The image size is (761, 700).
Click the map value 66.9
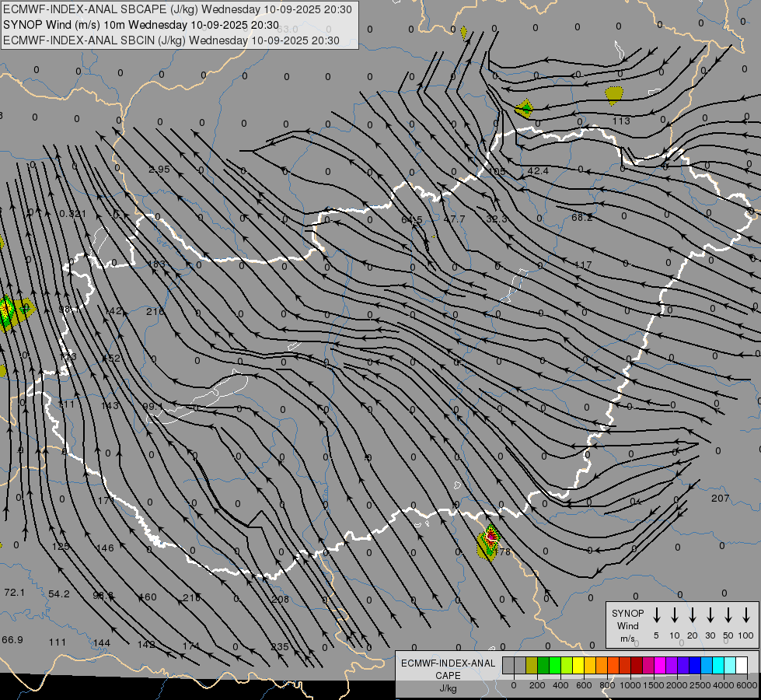click(12, 640)
